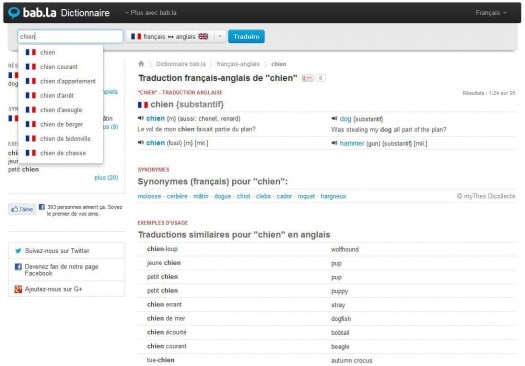Viewport: 525px width, 366px height.
Task: Click the Facebook icon beside Devenez fan
Action: click(x=18, y=267)
